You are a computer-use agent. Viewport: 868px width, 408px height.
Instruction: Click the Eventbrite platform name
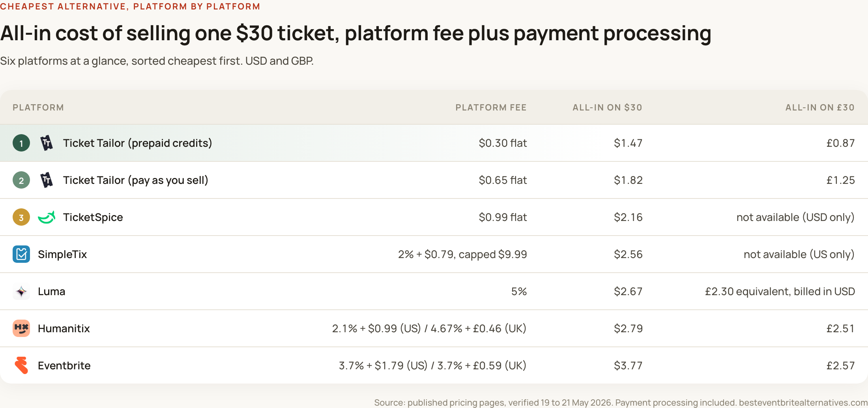(64, 365)
